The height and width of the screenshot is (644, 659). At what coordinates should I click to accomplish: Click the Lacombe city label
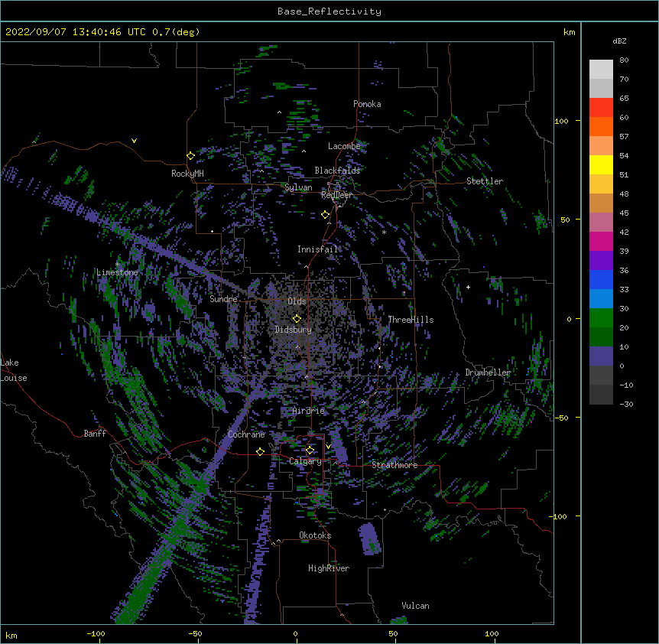(x=344, y=146)
